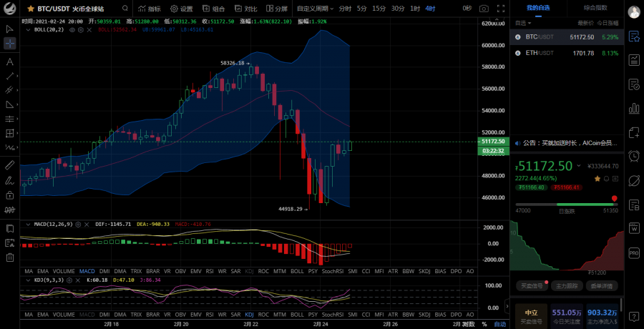Click the right panel scrollbar near bottom
644x329 pixels.
pyautogui.click(x=623, y=305)
